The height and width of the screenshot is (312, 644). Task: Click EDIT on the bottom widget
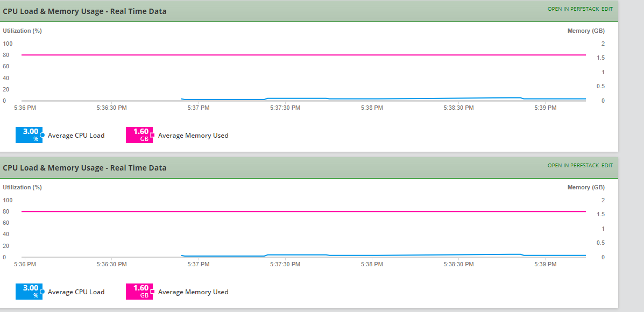pyautogui.click(x=607, y=166)
